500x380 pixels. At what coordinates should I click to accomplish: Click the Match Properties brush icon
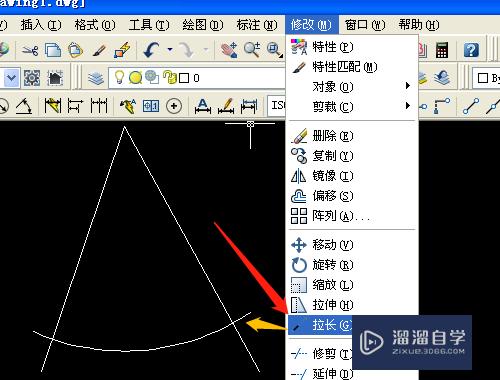99,50
